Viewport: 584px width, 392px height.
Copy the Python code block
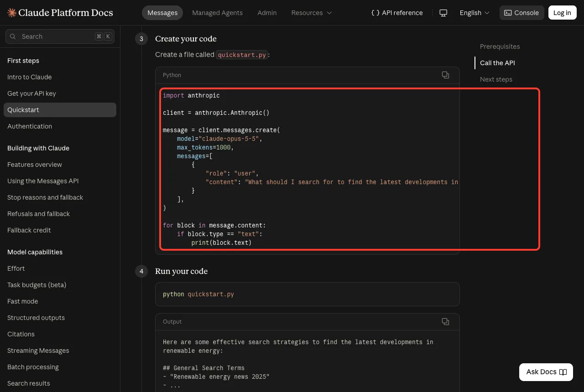pos(445,75)
